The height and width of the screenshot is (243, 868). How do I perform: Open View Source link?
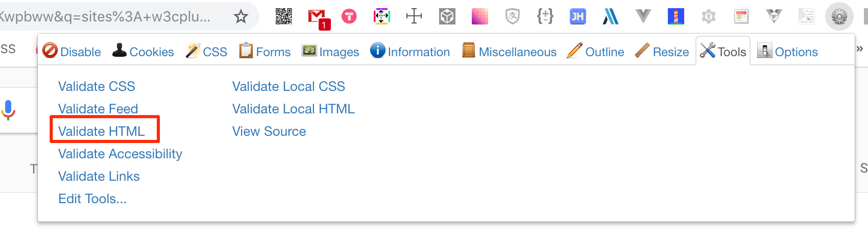pos(269,131)
